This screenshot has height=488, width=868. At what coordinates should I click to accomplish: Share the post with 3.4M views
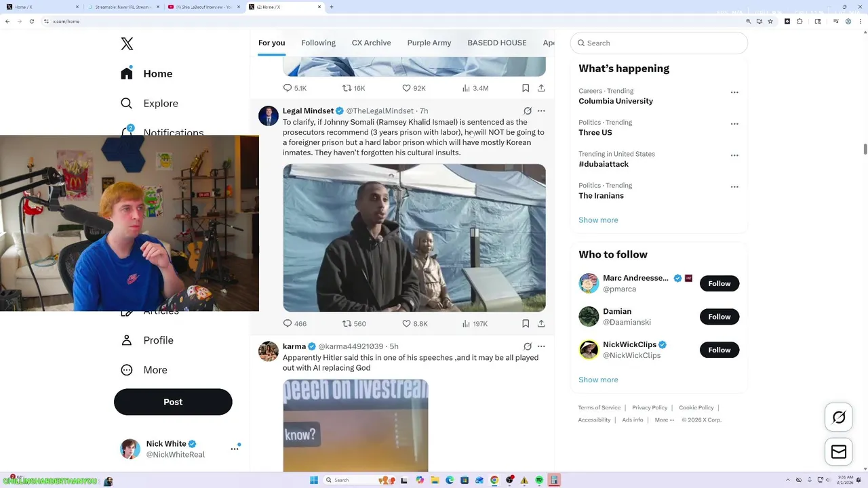541,88
